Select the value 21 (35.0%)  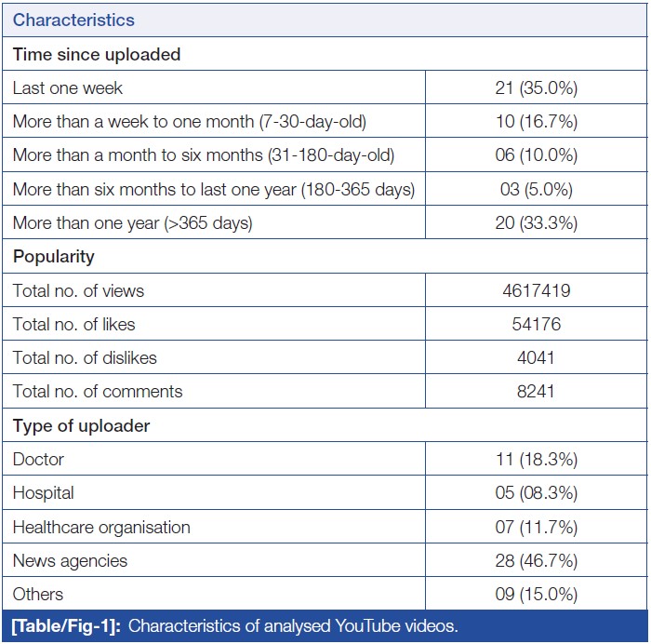(536, 88)
